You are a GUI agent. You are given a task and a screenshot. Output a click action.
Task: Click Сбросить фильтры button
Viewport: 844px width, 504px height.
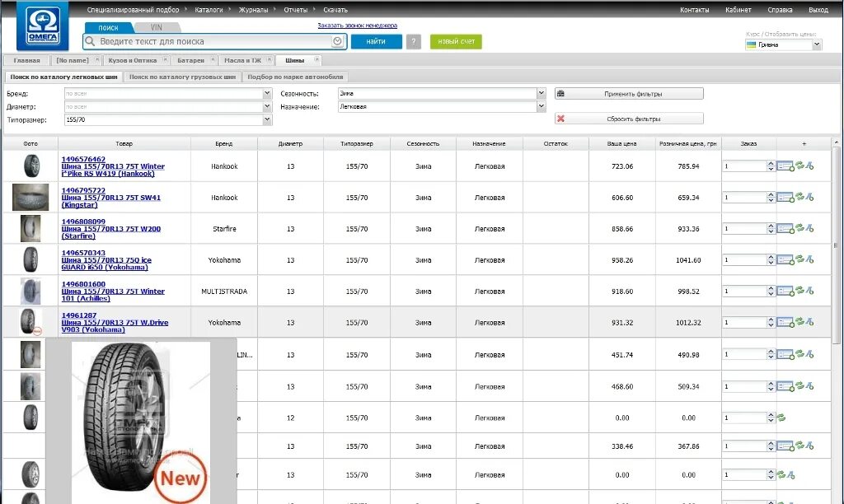click(629, 119)
